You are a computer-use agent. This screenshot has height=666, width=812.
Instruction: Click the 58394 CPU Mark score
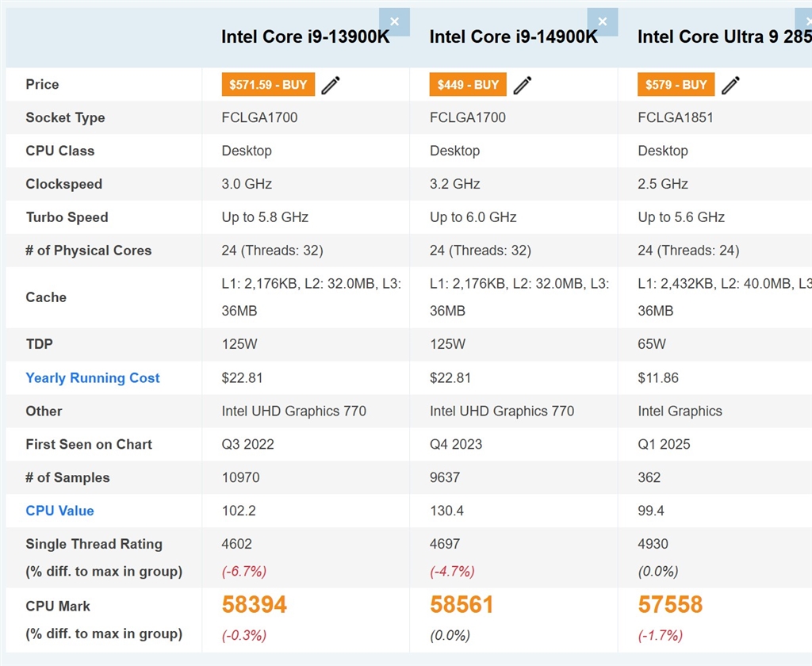255,604
